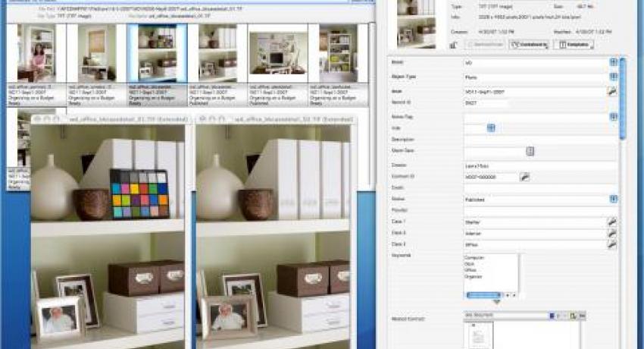Select the woman in pink thumbnail
The image size is (644, 349).
(36, 53)
